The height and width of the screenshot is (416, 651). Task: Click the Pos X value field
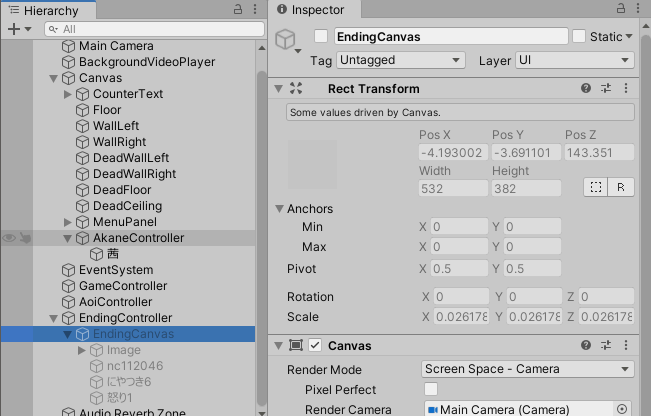453,153
